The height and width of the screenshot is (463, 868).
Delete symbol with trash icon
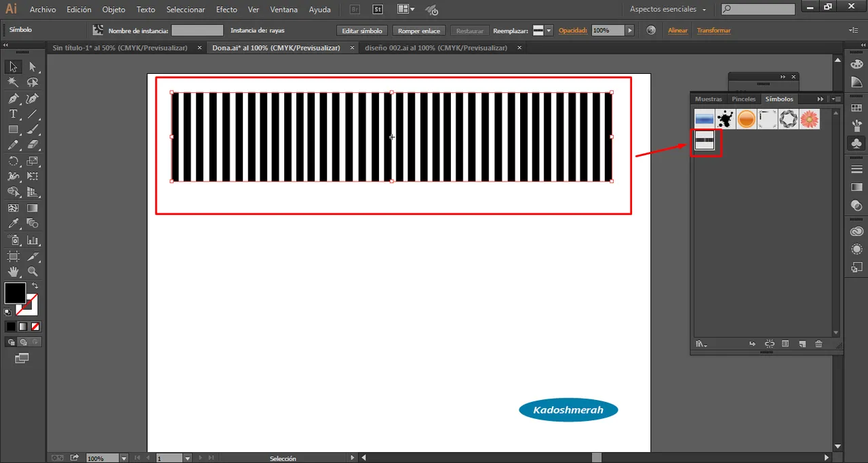[x=818, y=344]
